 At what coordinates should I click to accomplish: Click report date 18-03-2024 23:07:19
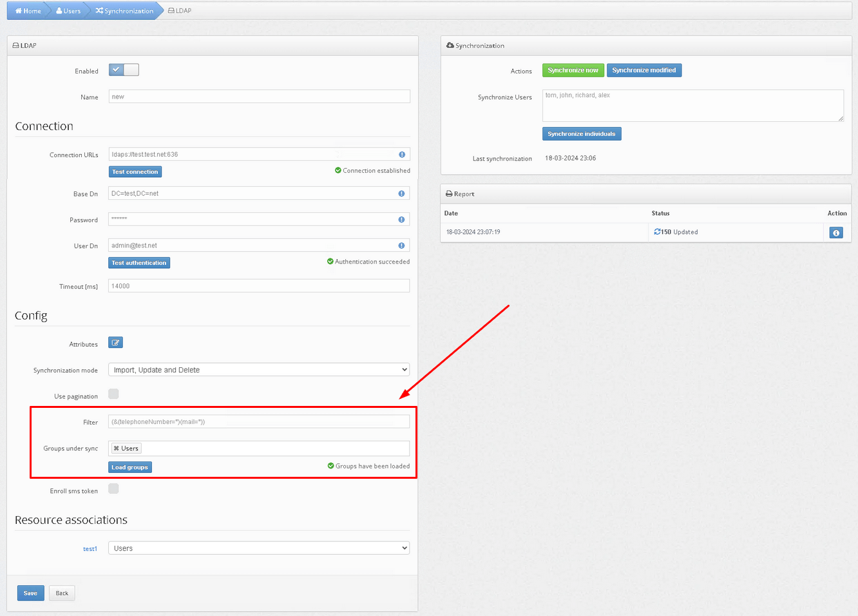[x=473, y=232]
